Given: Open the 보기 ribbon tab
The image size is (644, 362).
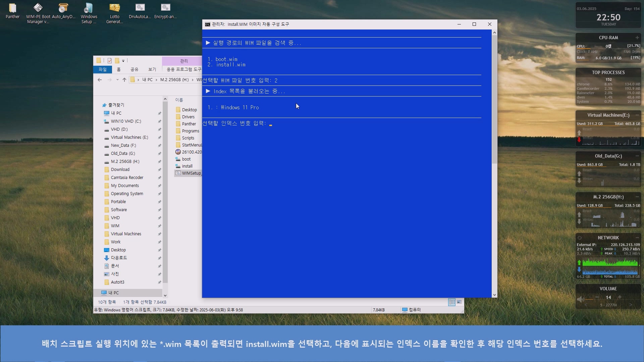Looking at the screenshot, I should (x=152, y=69).
